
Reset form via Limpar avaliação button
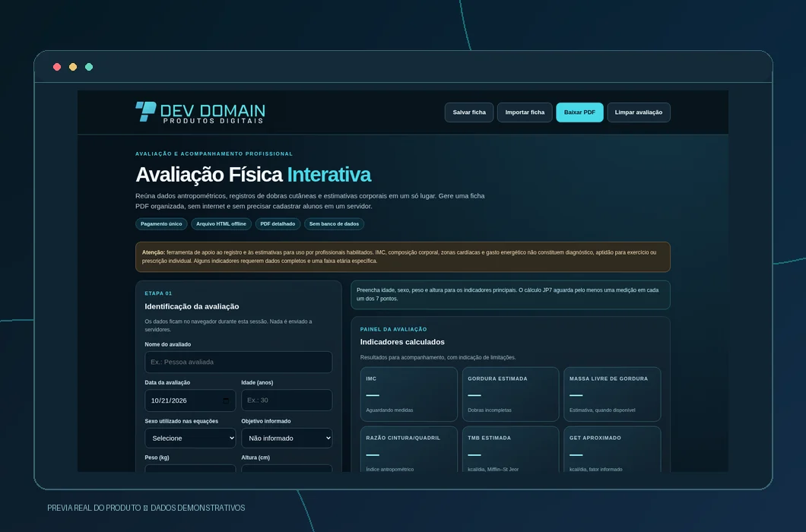pos(639,112)
